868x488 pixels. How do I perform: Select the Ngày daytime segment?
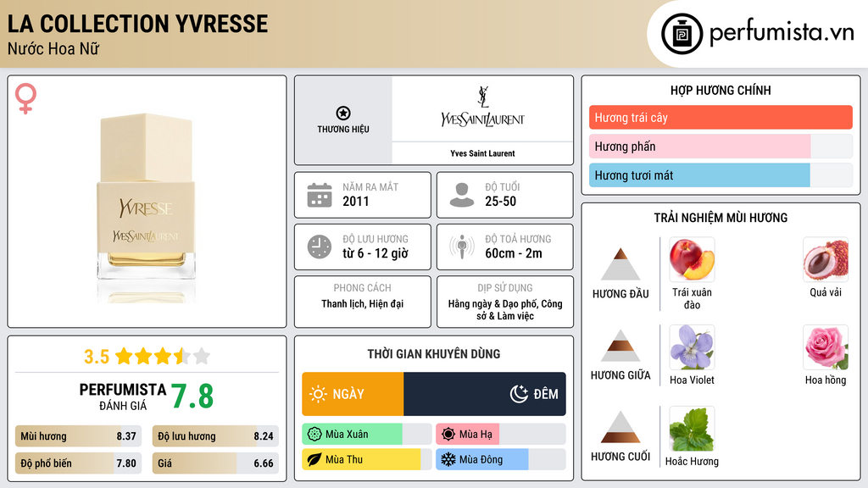[353, 394]
